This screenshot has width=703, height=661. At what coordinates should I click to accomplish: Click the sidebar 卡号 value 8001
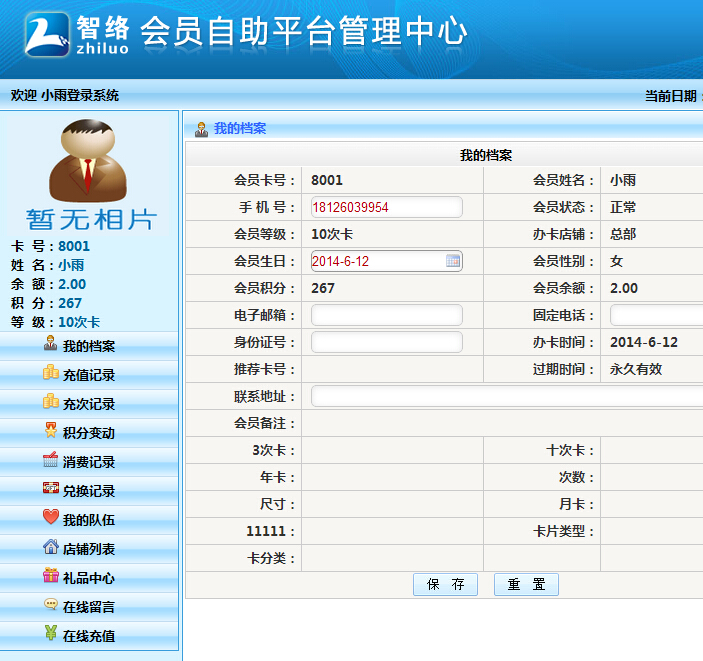click(74, 246)
